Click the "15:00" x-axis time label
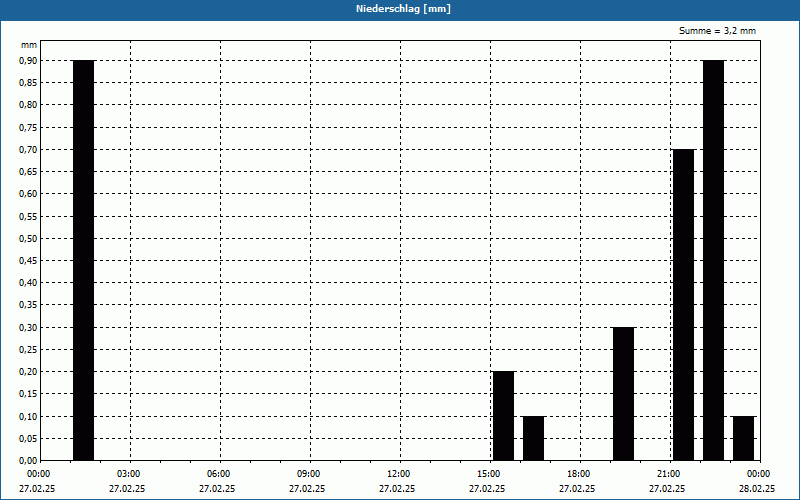The image size is (800, 500). (x=489, y=474)
